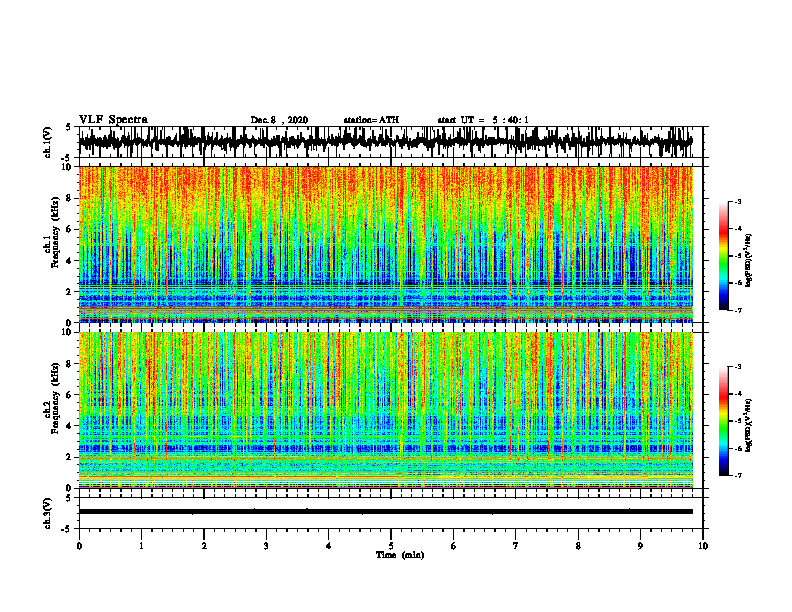Image resolution: width=792 pixels, height=612 pixels.
Task: Click the "10" tick on the time axis
Action: [703, 546]
